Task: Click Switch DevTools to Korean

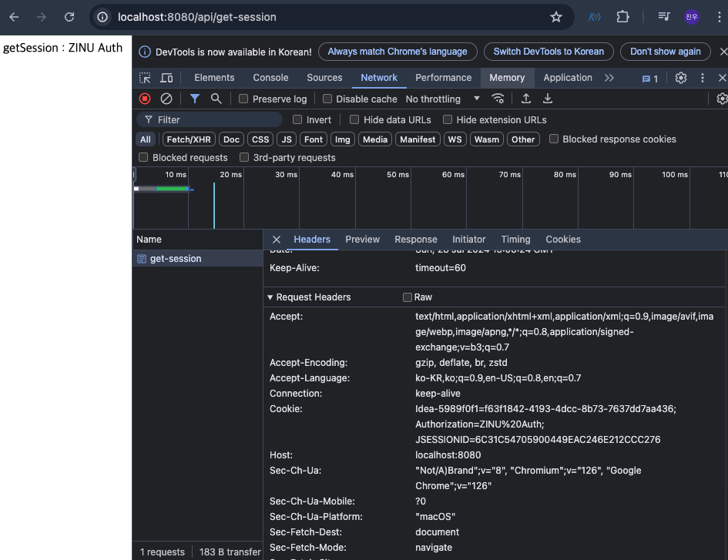Action: 549,52
